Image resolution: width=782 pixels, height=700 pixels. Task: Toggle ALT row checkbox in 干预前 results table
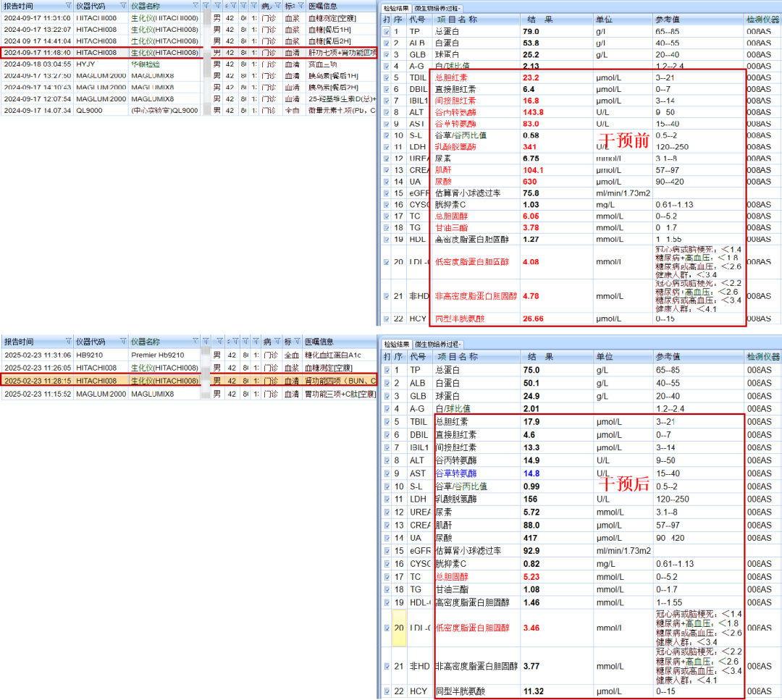point(386,112)
